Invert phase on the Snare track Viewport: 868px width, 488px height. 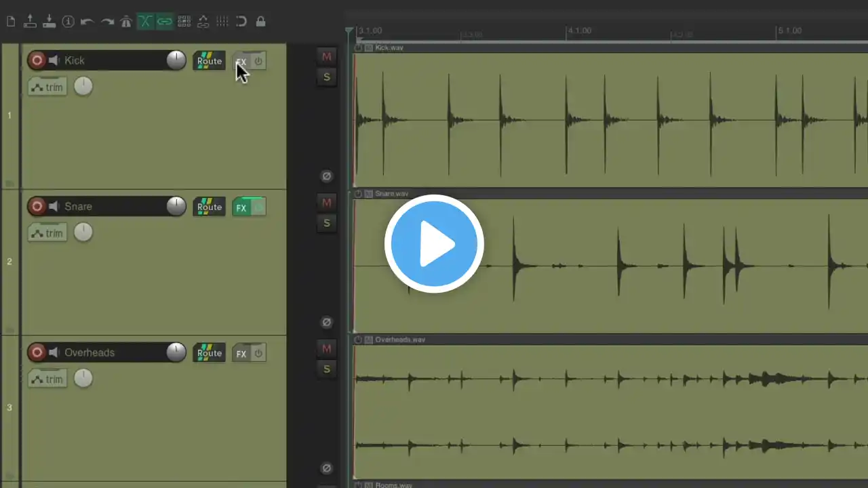click(326, 322)
